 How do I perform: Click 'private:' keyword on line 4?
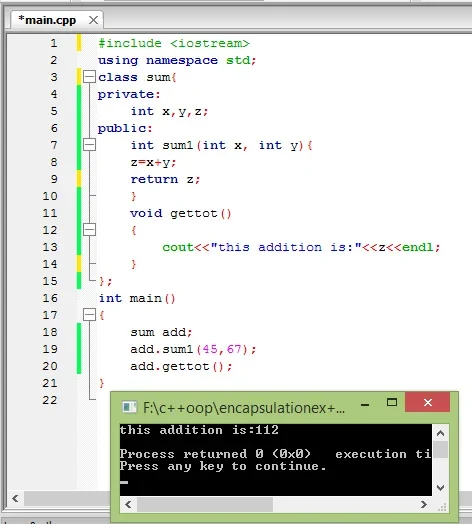[x=129, y=95]
